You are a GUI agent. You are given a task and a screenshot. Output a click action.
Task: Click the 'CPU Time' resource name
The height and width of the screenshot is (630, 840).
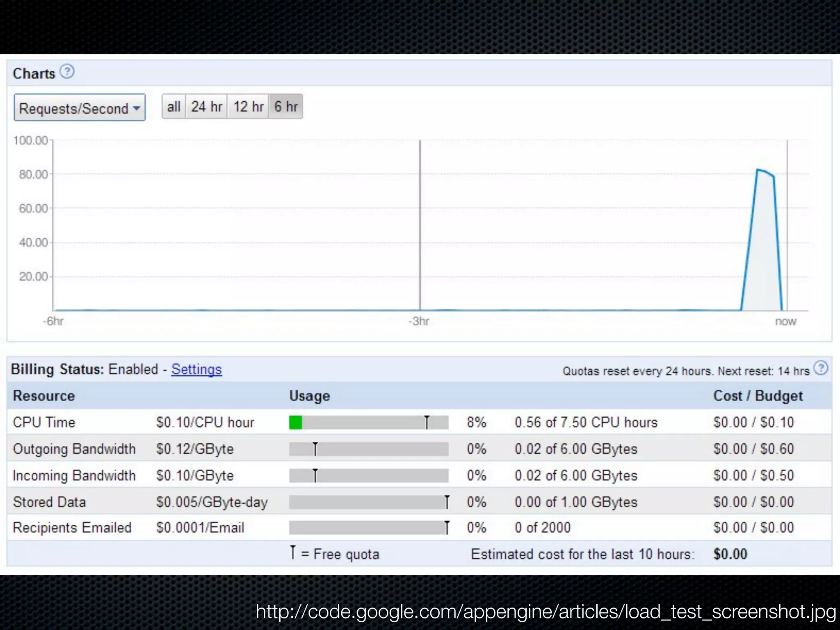44,422
